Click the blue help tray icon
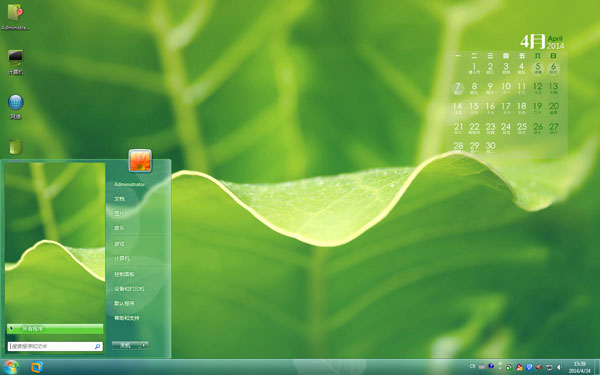 (491, 366)
